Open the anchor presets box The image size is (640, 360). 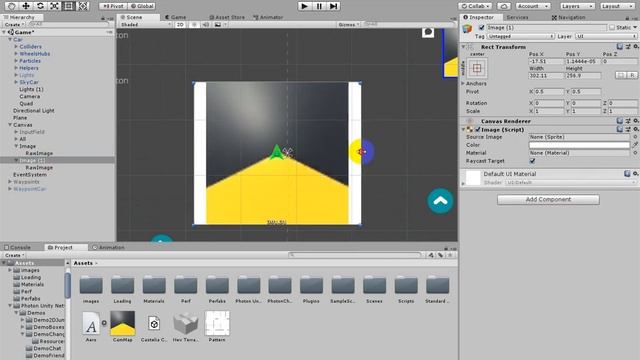point(477,68)
